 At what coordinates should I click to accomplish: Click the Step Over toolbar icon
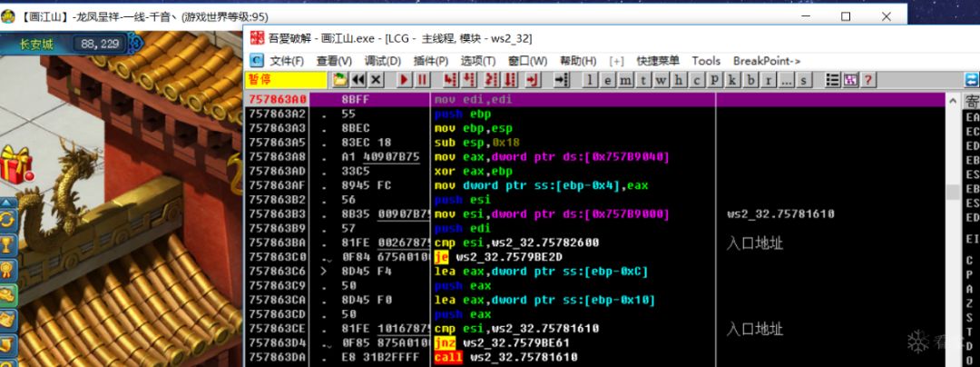click(469, 80)
